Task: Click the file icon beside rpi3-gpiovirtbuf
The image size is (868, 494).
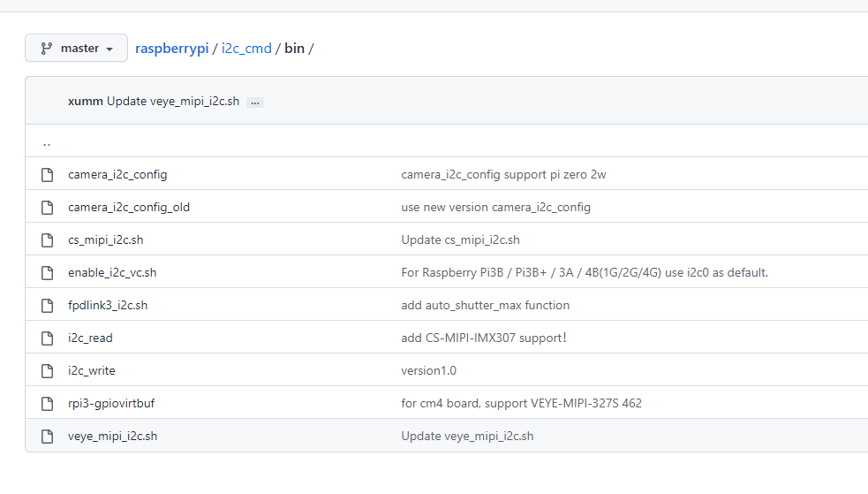Action: (x=48, y=404)
